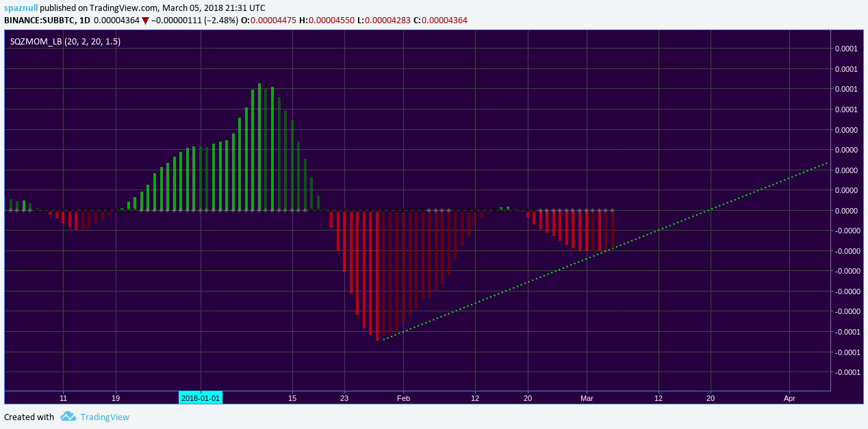Viewport: 868px width, 429px height.
Task: Click the 15 date label on axis
Action: point(292,398)
